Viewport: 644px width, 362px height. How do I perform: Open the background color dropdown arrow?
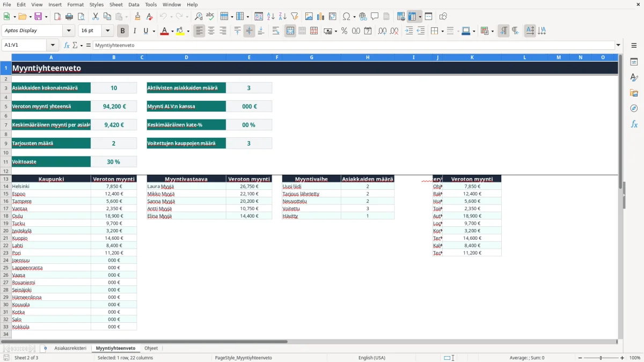pos(188,31)
